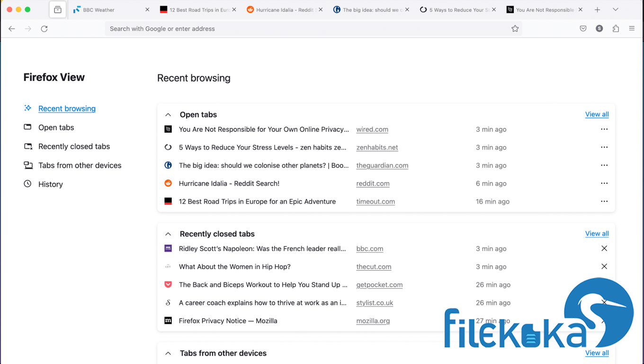Click the getpocket.com domain link

[379, 285]
